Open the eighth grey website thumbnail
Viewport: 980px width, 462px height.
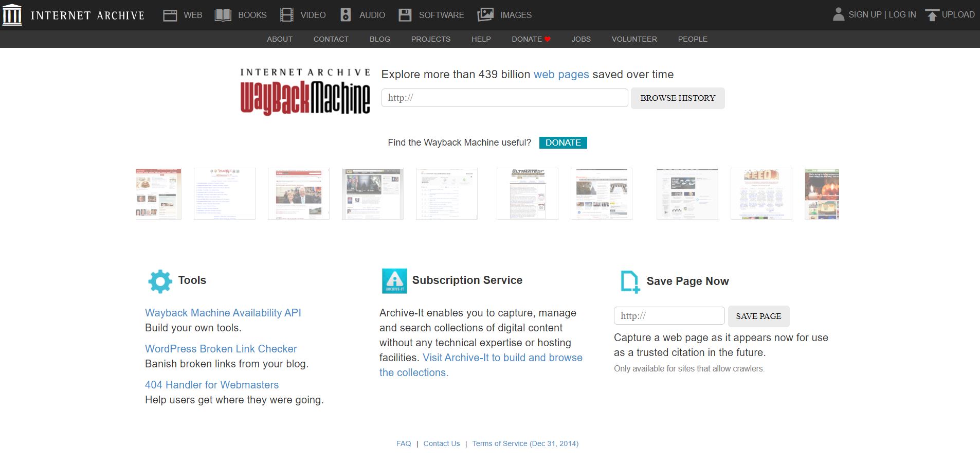[x=687, y=193]
